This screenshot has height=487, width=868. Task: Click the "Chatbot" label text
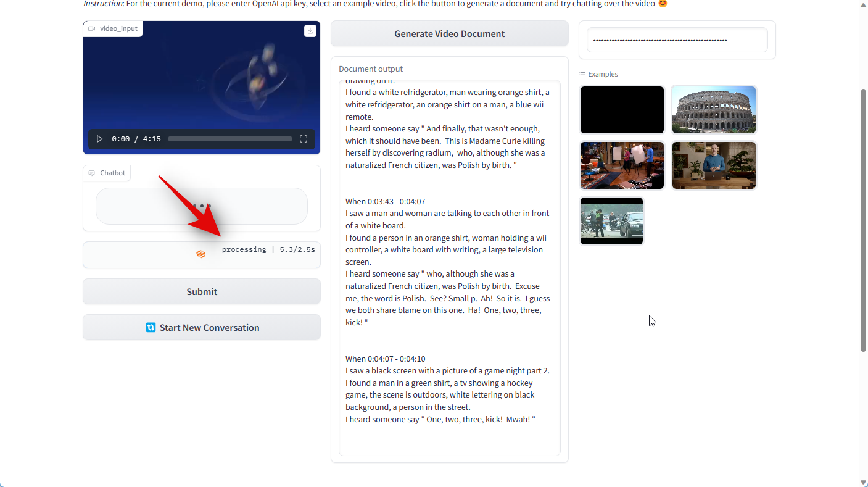(x=112, y=173)
